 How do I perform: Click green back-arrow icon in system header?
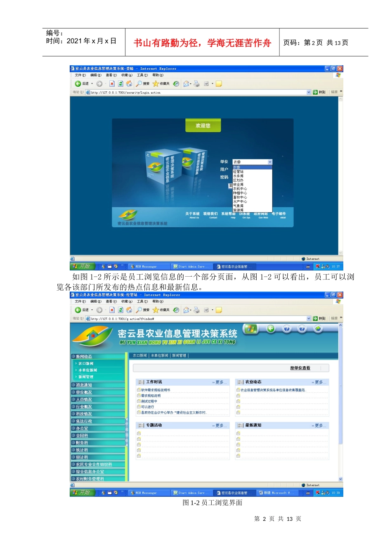click(271, 329)
